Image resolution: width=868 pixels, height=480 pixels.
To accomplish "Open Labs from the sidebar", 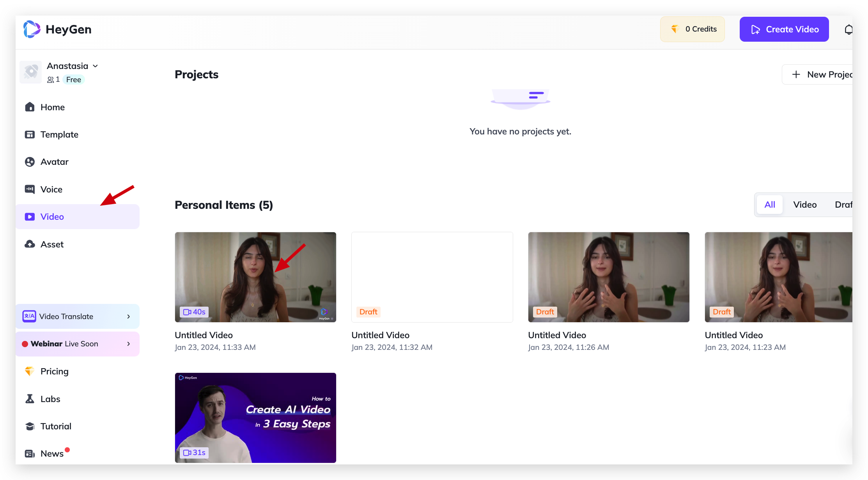I will tap(50, 399).
